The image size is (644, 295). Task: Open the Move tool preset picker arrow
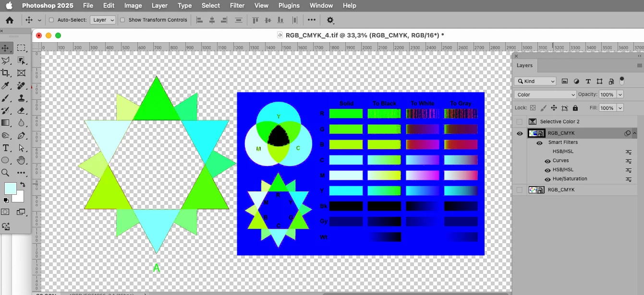(x=39, y=20)
